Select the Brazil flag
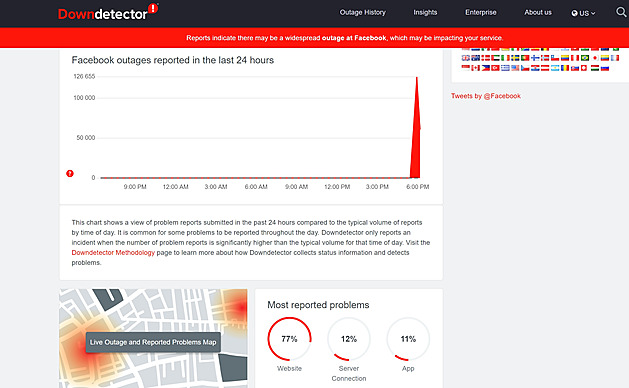 pos(585,58)
